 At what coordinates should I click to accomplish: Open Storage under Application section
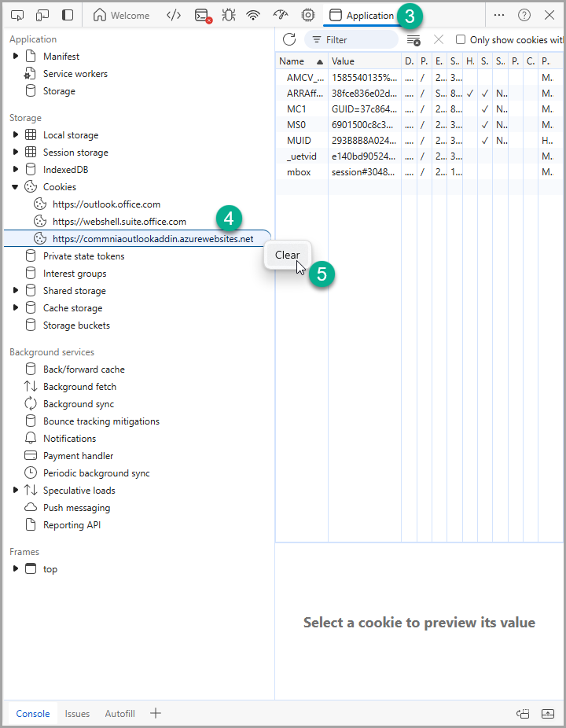click(x=59, y=91)
